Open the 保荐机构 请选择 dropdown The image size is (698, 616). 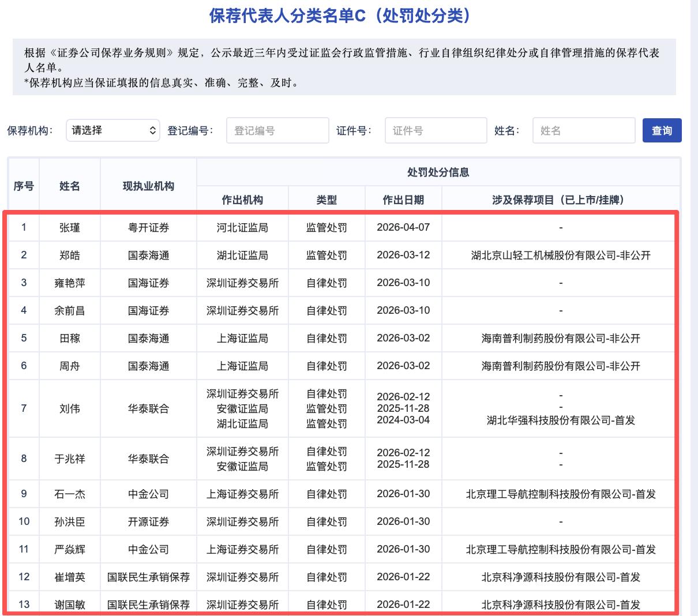112,130
